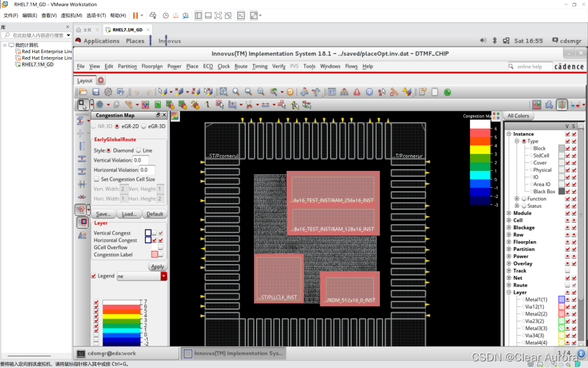Image resolution: width=588 pixels, height=368 pixels.
Task: Click the red violation warning triangle icon
Action: tap(356, 92)
